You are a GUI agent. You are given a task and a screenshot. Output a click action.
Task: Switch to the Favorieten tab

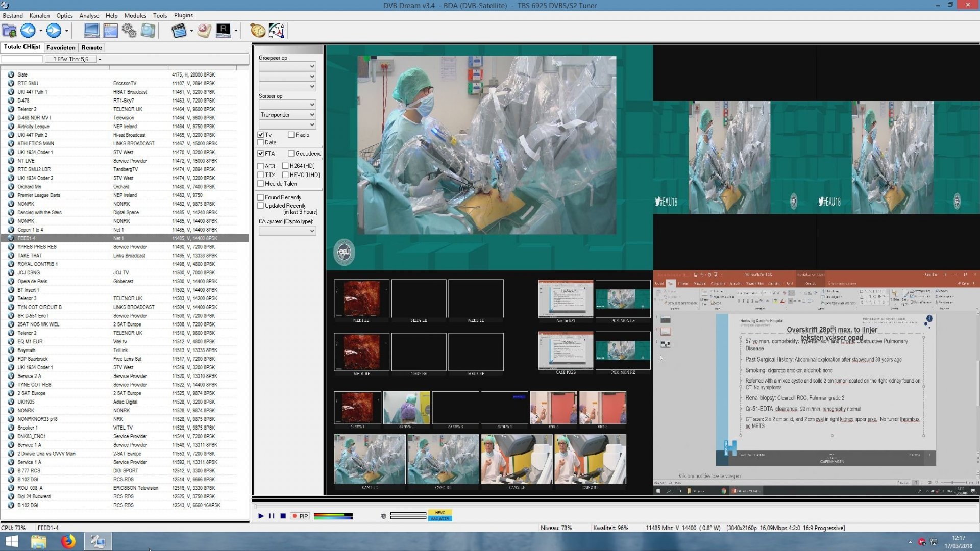61,47
